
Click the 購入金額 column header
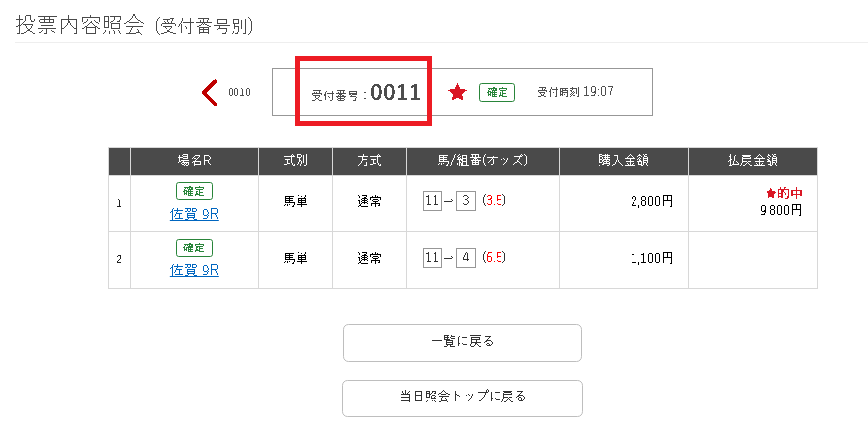tap(624, 161)
